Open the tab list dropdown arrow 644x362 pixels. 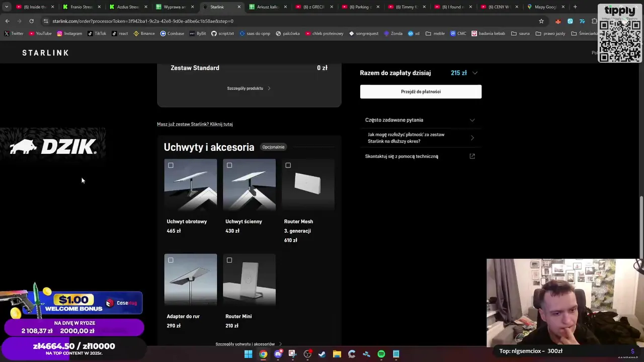click(x=7, y=7)
